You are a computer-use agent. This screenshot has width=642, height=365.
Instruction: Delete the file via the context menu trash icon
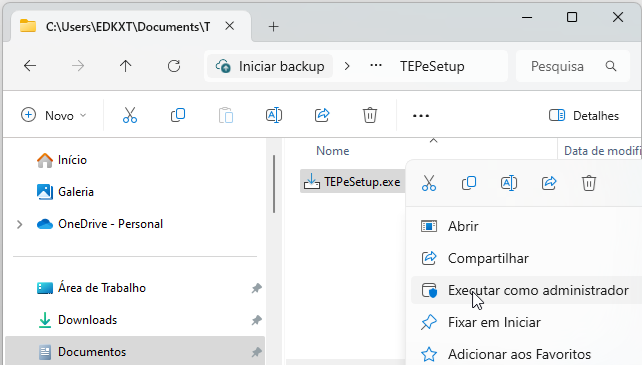[589, 183]
